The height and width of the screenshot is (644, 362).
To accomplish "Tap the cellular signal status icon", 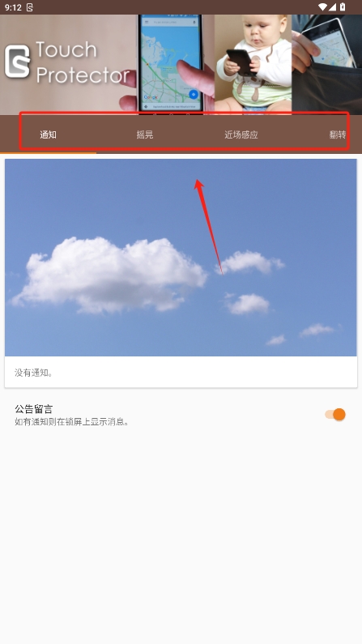I will 333,7.
